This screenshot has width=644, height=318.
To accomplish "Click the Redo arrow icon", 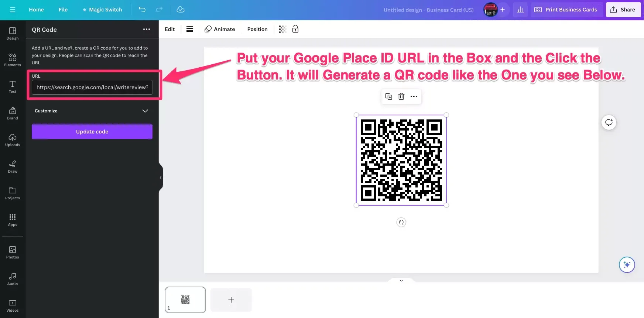I will coord(159,10).
